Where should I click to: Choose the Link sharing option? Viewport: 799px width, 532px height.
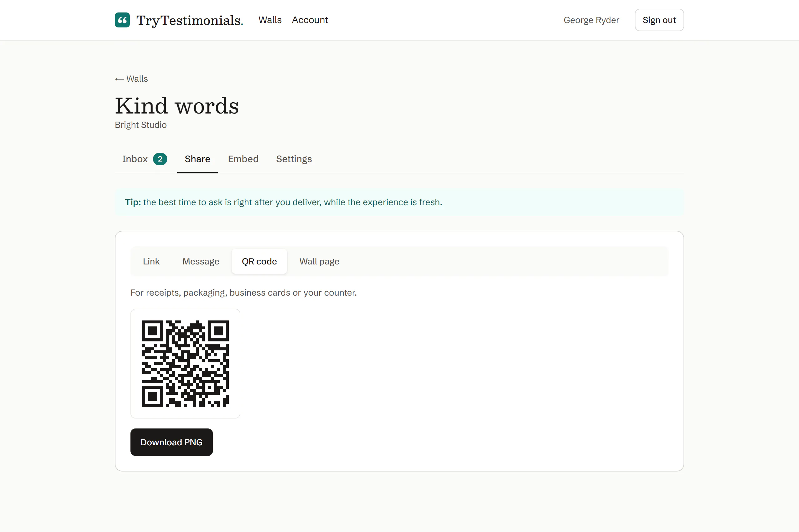click(x=151, y=261)
